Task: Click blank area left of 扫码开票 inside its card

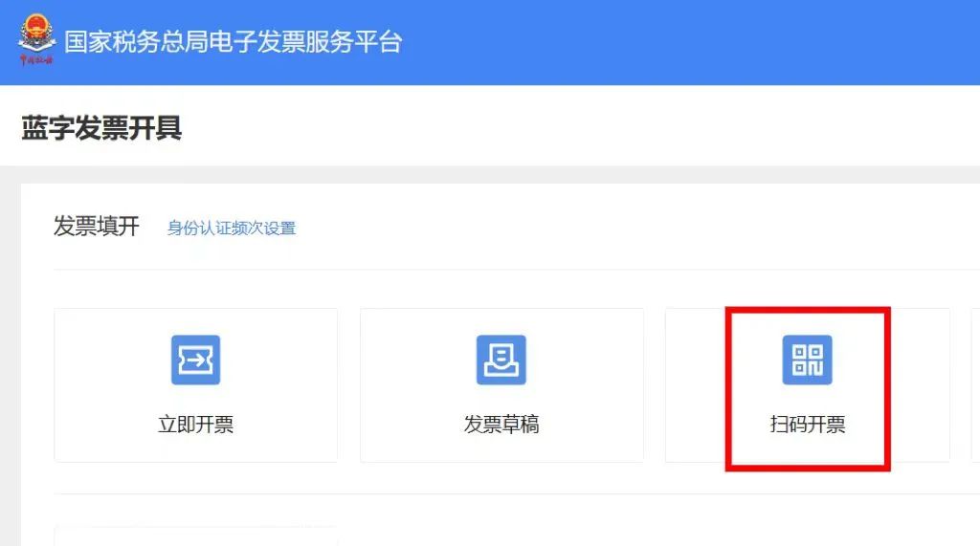Action: (695, 384)
